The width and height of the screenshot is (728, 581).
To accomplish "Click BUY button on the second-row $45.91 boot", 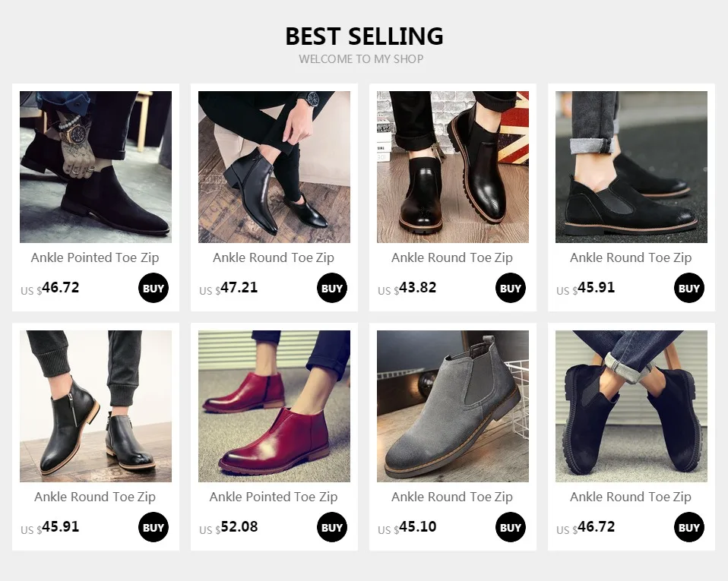I will tap(154, 527).
